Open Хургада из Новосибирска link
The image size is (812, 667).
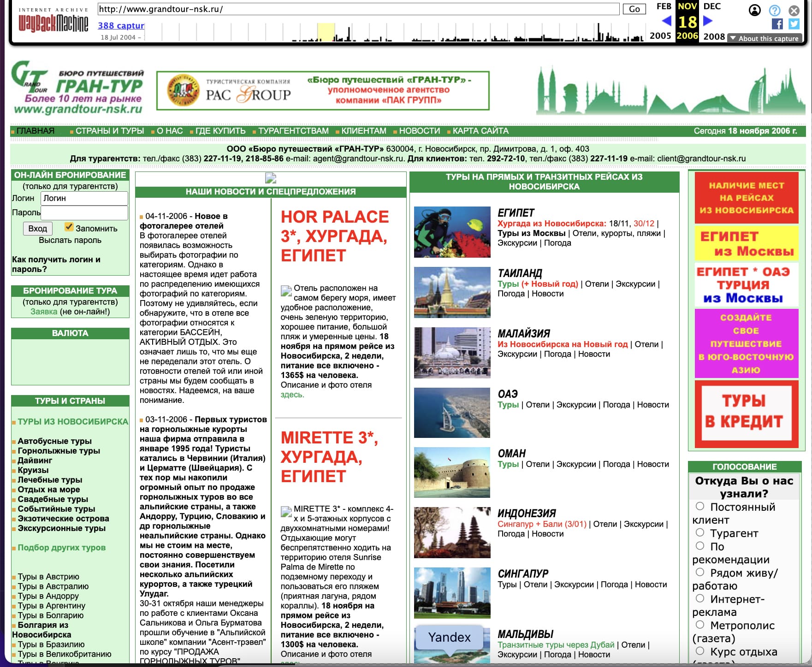point(552,224)
